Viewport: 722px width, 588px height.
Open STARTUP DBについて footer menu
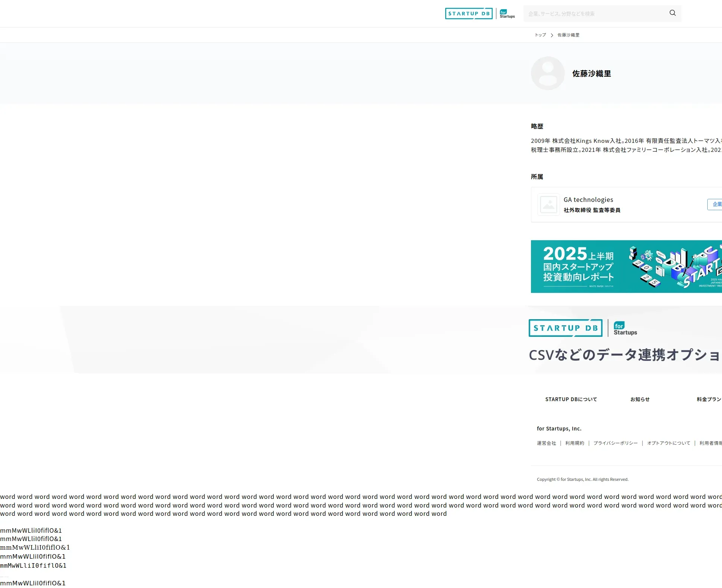(571, 399)
